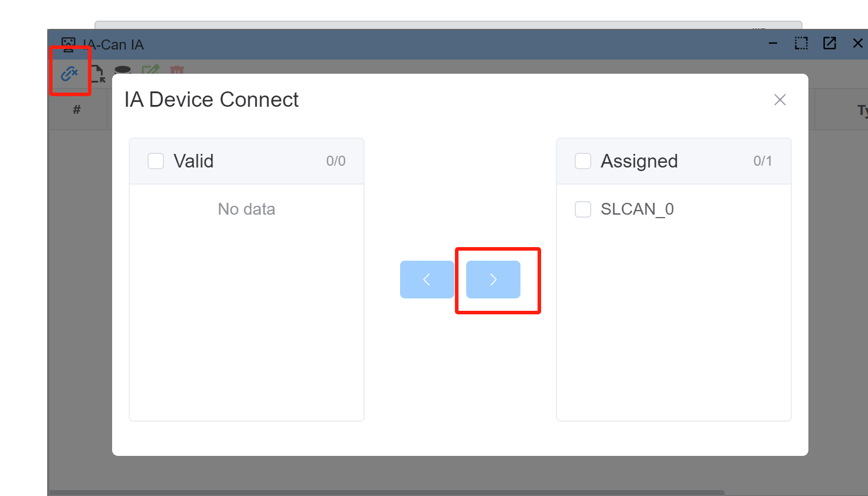This screenshot has height=496, width=868.
Task: Click the file export icon in toolbar
Action: coord(97,73)
